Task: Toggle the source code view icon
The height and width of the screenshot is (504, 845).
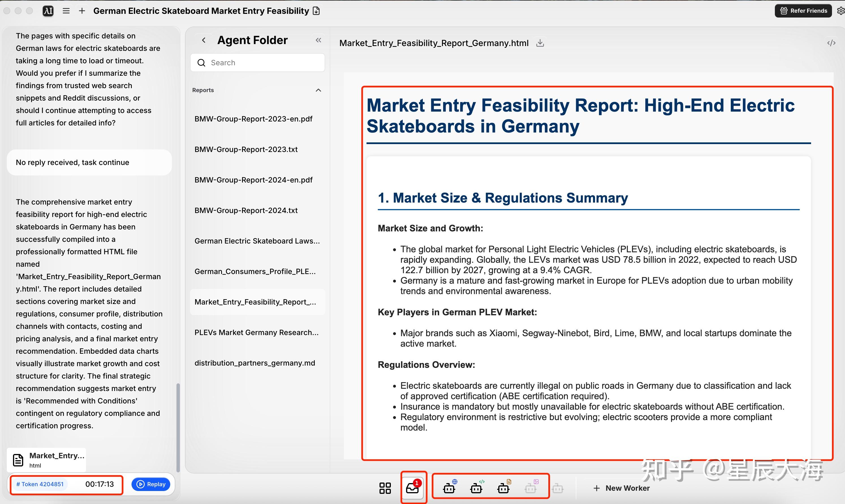Action: coord(831,43)
